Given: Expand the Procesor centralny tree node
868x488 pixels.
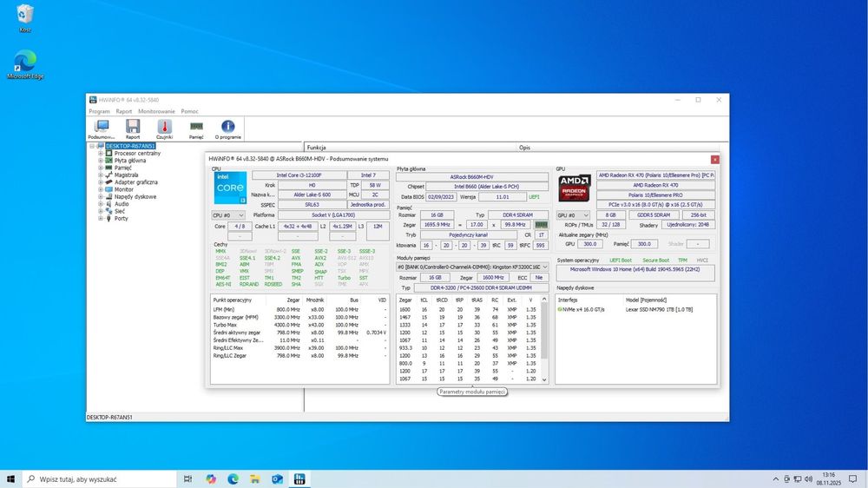Looking at the screenshot, I should [101, 153].
